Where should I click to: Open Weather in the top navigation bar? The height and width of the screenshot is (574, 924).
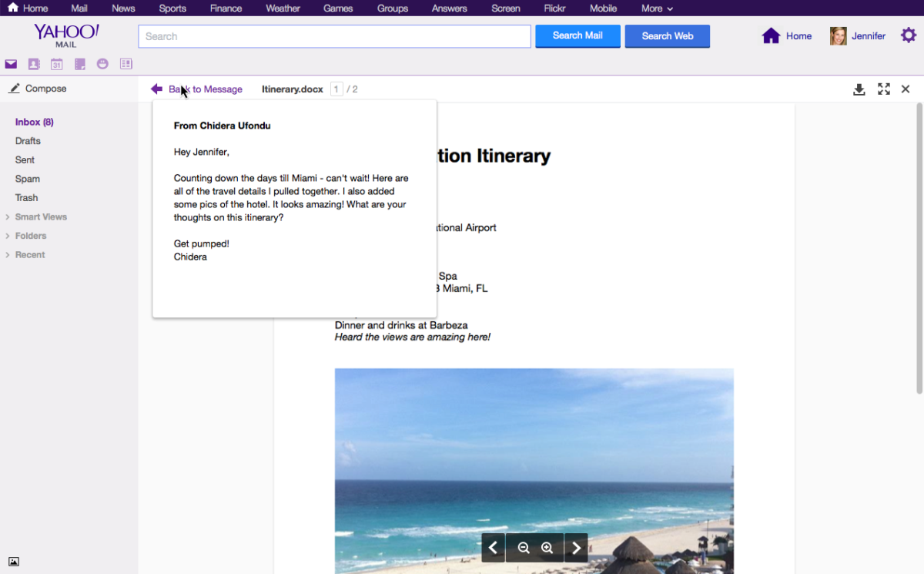pyautogui.click(x=283, y=8)
